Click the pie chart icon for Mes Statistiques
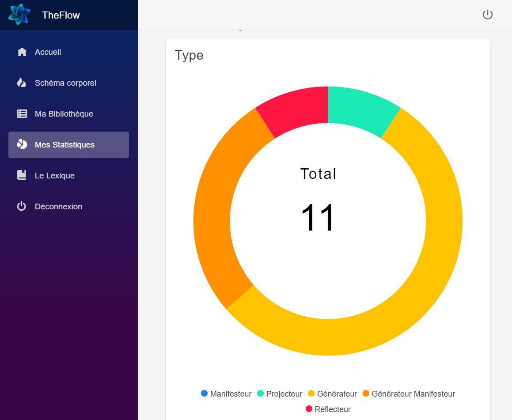Image resolution: width=512 pixels, height=420 pixels. coord(22,144)
